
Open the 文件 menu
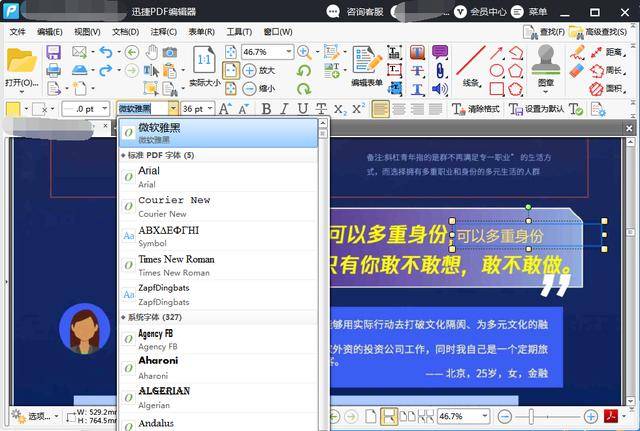coord(17,32)
